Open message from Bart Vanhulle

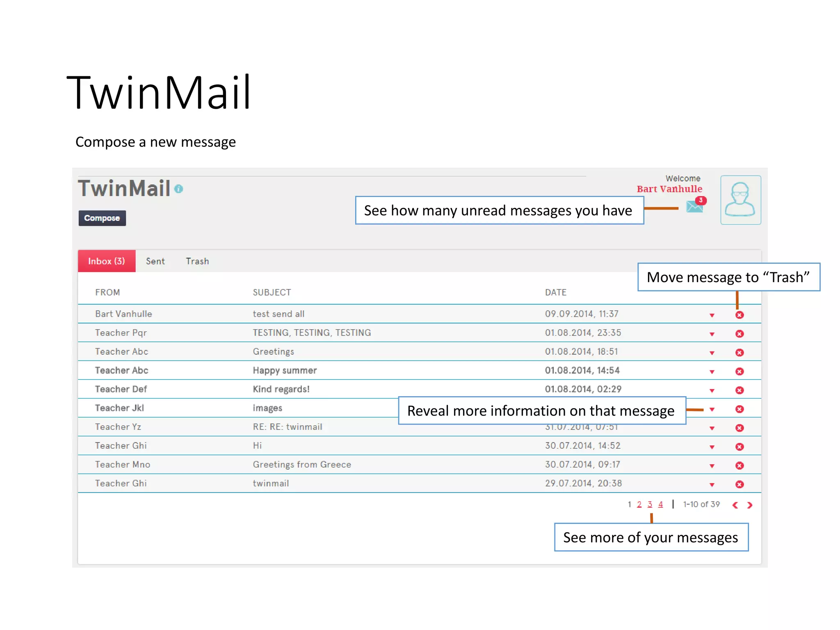pyautogui.click(x=123, y=314)
